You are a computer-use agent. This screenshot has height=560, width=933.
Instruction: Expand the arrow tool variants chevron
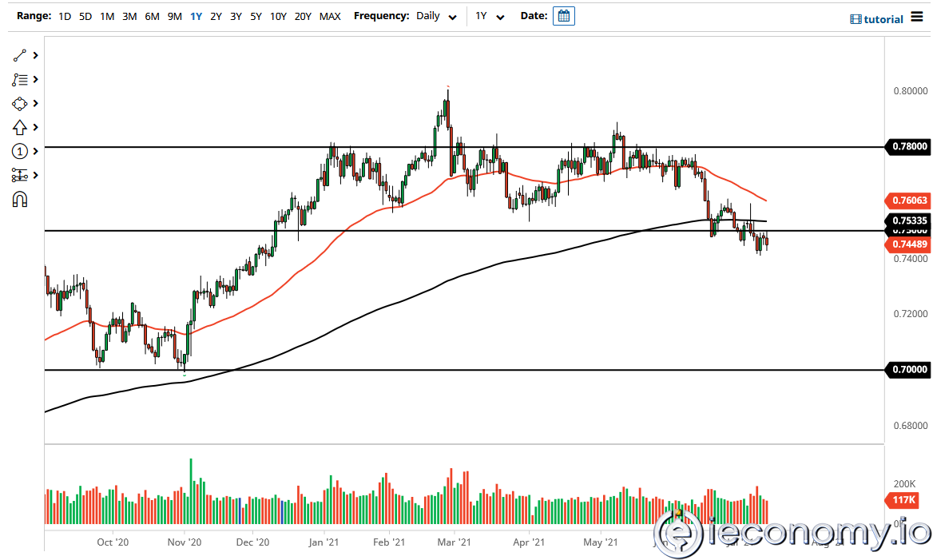tap(34, 127)
